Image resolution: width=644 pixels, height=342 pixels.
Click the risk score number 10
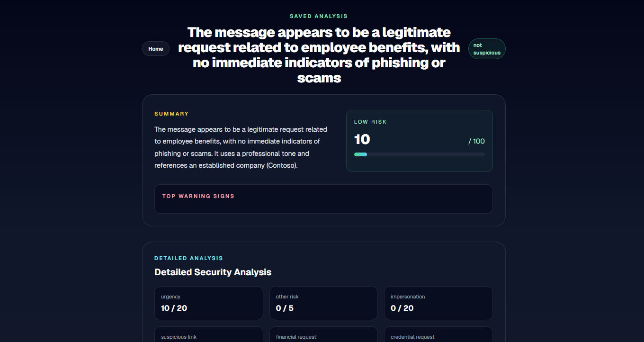point(362,139)
